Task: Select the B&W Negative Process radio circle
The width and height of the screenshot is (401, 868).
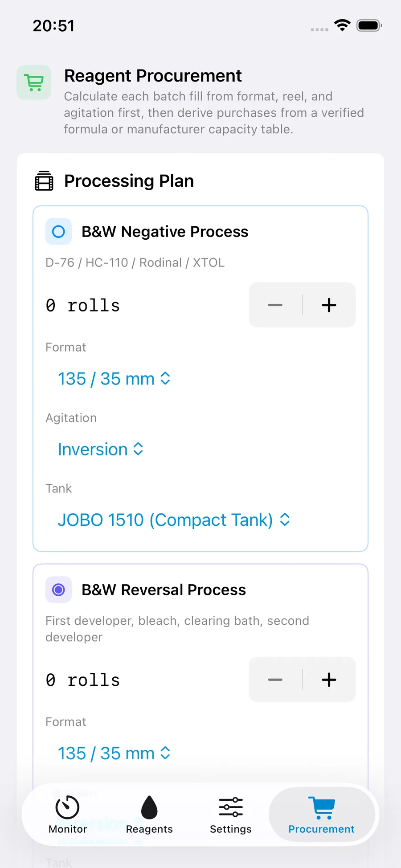Action: pos(58,232)
